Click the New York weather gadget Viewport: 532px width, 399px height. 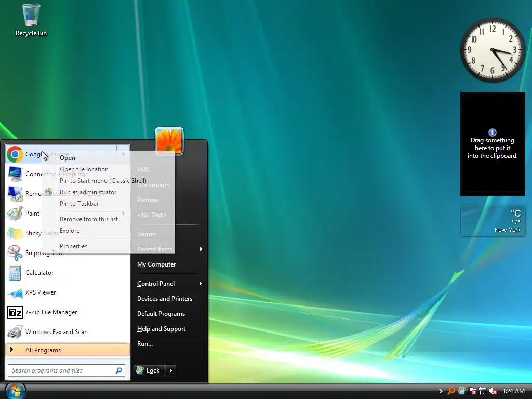click(493, 220)
